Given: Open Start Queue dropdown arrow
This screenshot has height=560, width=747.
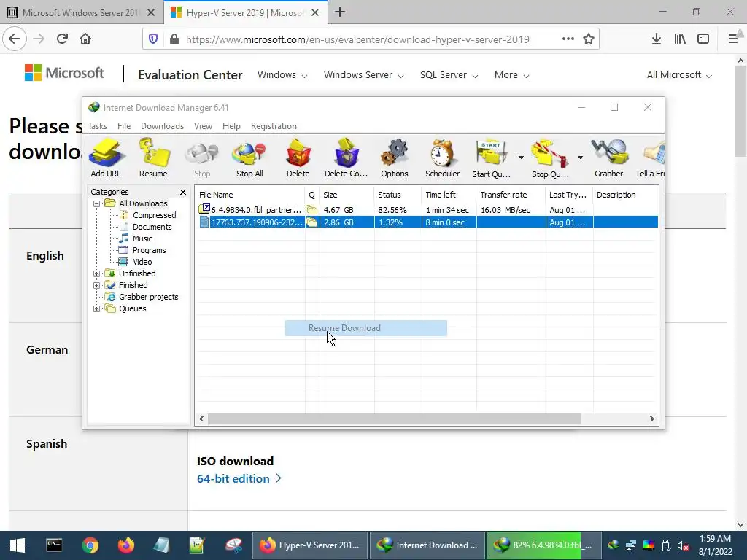Looking at the screenshot, I should point(521,157).
